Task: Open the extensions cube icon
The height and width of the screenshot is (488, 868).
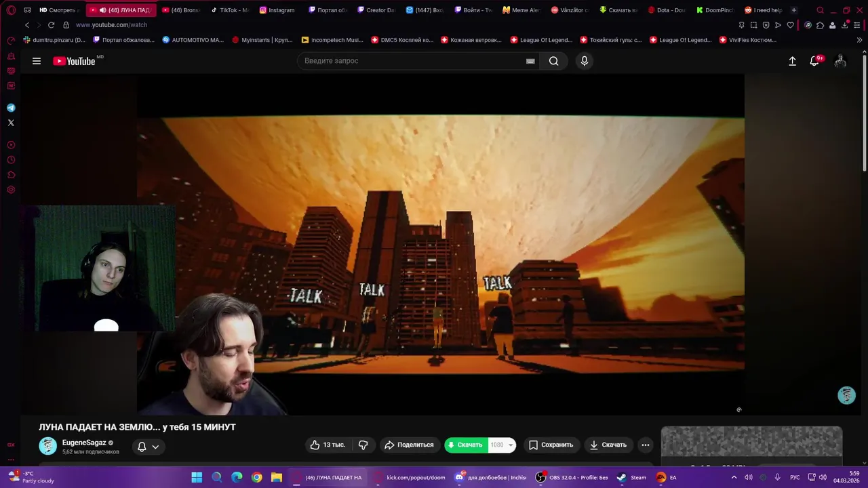Action: coord(820,25)
